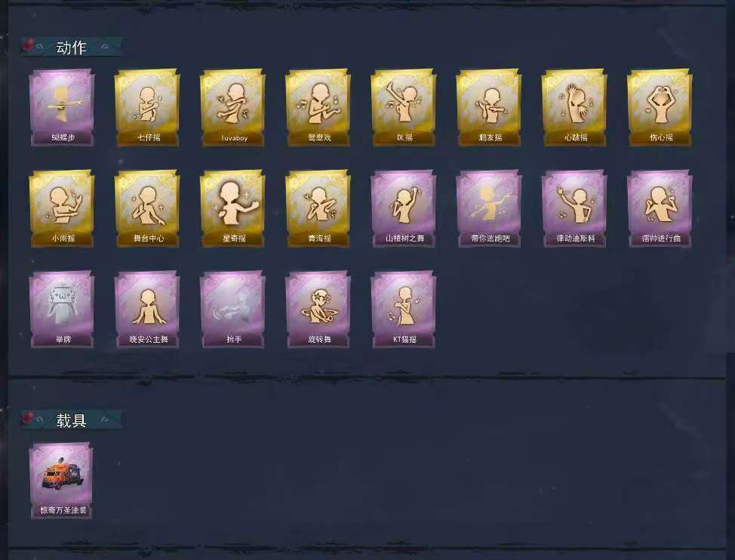The height and width of the screenshot is (560, 735).
Task: Pick the luvaboy emote card
Action: pyautogui.click(x=232, y=108)
